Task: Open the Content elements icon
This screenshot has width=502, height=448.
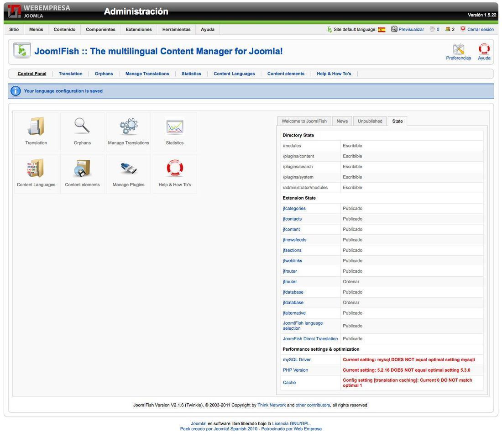Action: 82,168
